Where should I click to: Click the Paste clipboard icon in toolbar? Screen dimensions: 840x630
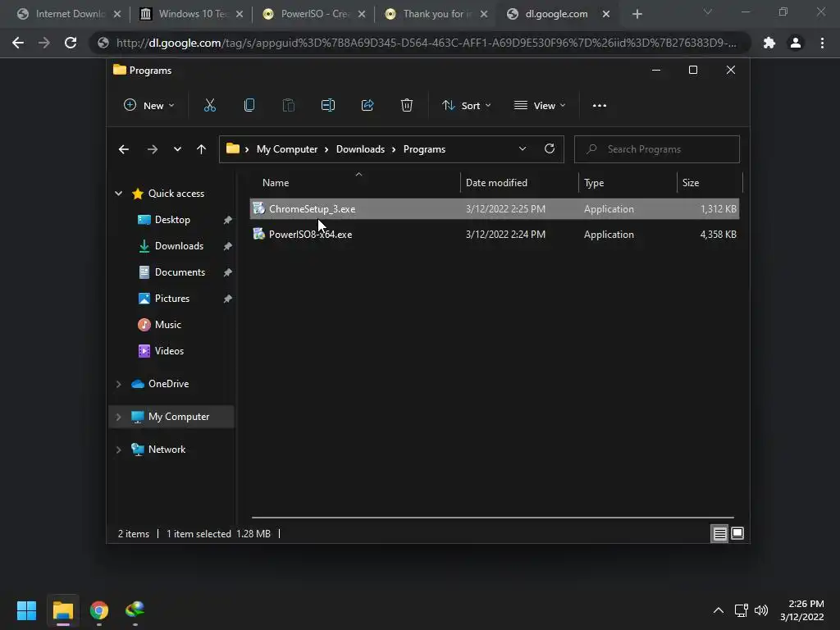coord(288,106)
